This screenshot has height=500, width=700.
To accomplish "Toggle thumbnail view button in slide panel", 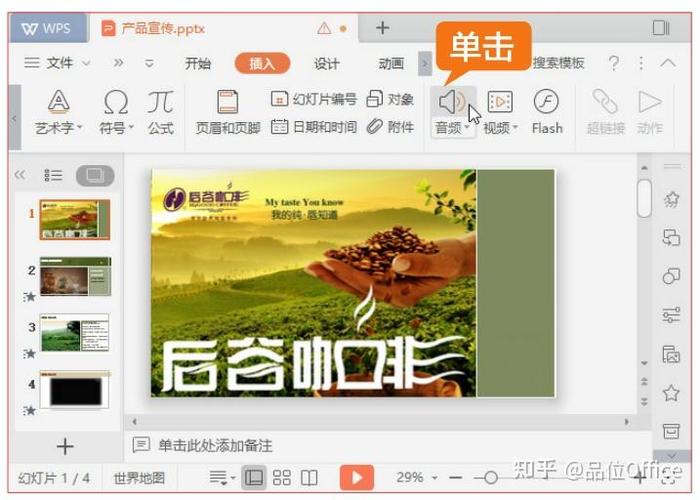I will pos(95,175).
